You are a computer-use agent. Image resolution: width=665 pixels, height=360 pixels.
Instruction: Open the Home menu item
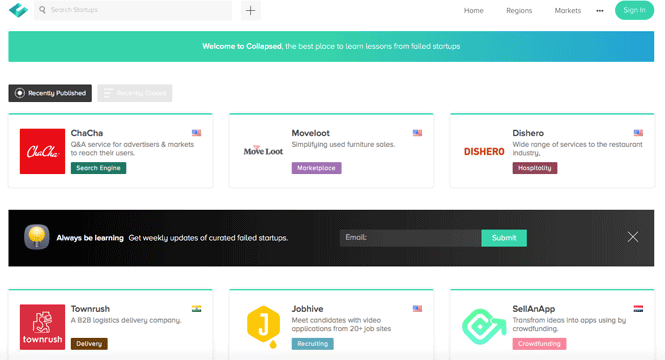click(473, 11)
